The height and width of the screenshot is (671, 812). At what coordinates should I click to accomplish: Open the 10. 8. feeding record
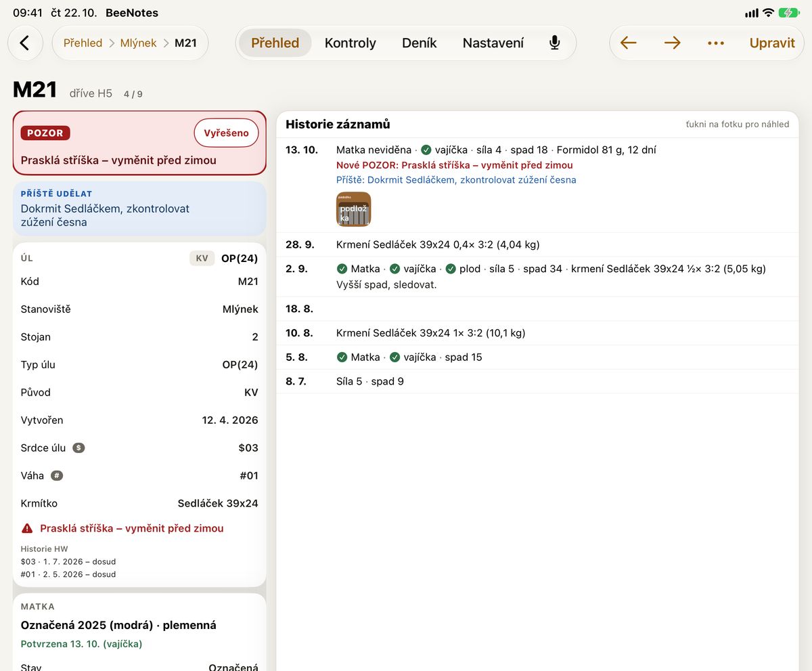point(537,332)
